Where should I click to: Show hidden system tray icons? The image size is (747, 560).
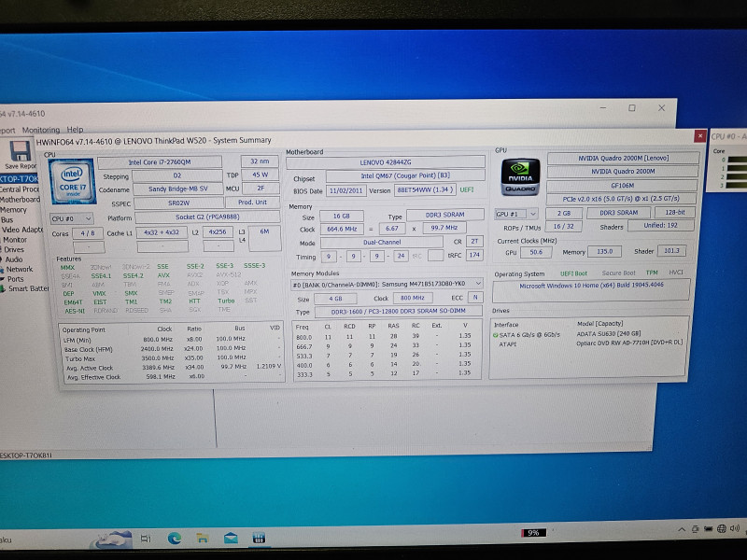[682, 529]
